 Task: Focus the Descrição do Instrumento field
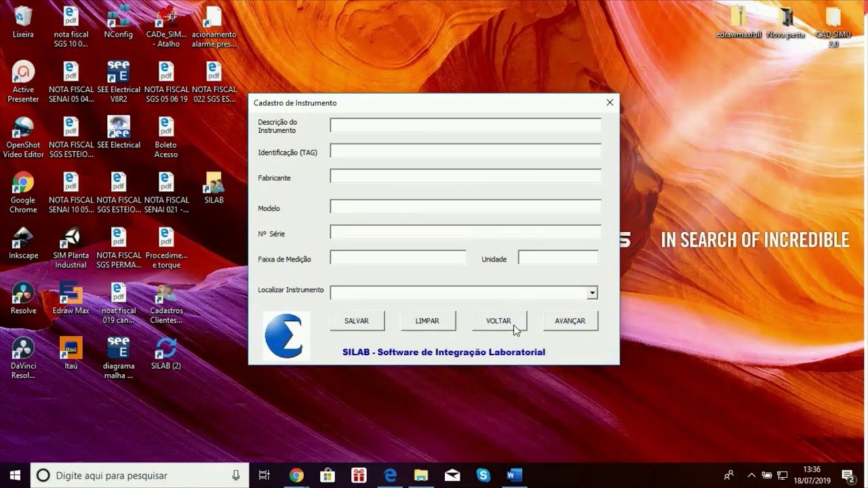click(x=465, y=125)
